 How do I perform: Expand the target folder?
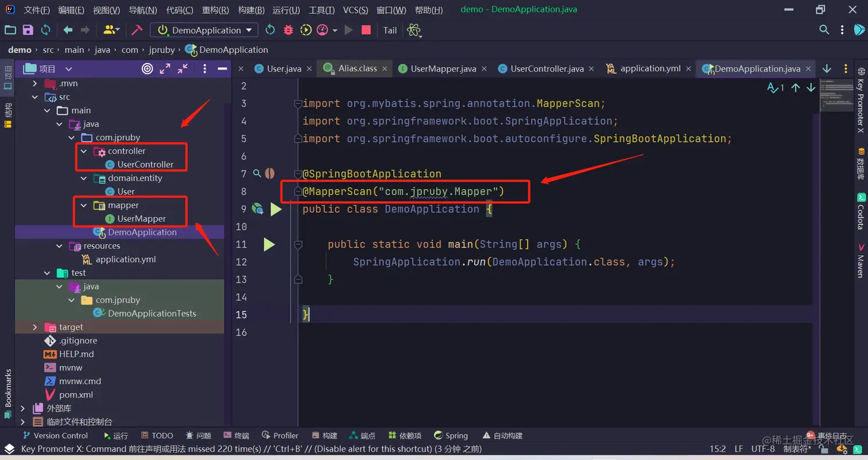pos(35,327)
